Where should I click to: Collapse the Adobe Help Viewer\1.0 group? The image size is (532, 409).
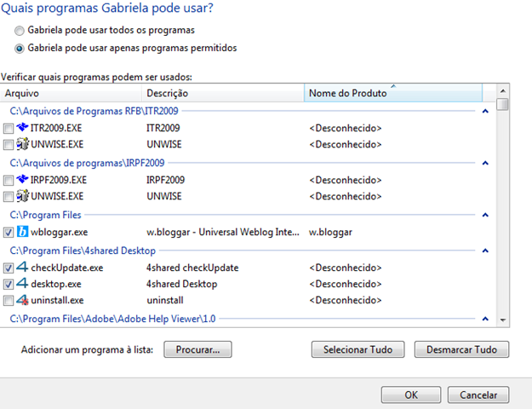tap(485, 319)
